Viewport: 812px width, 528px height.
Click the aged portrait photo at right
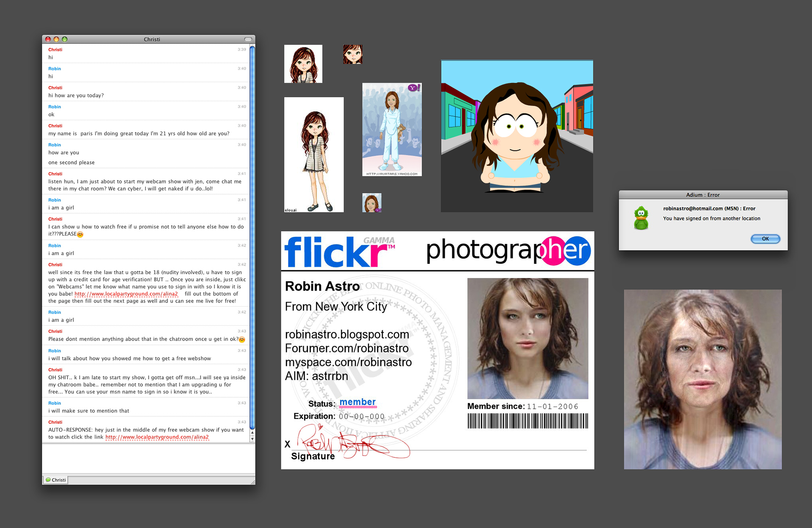703,379
